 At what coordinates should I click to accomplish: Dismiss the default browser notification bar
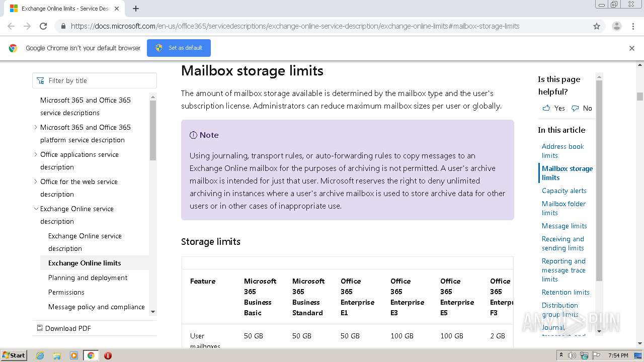pyautogui.click(x=632, y=48)
